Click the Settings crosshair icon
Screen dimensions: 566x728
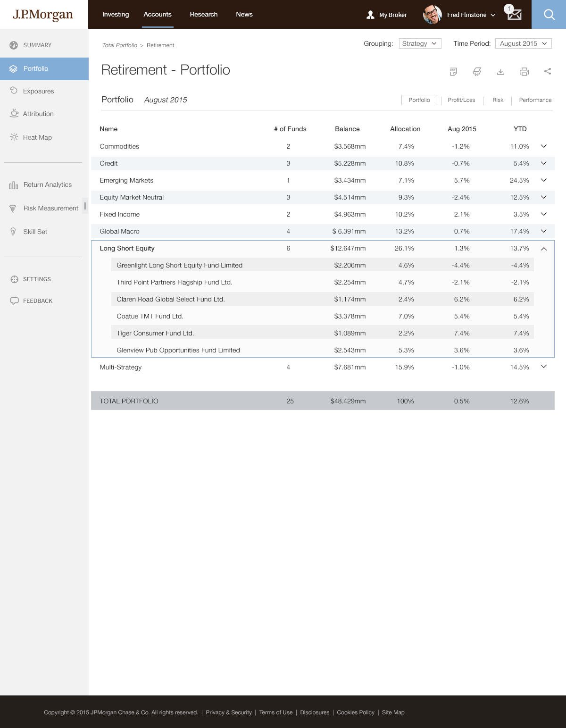(x=14, y=279)
